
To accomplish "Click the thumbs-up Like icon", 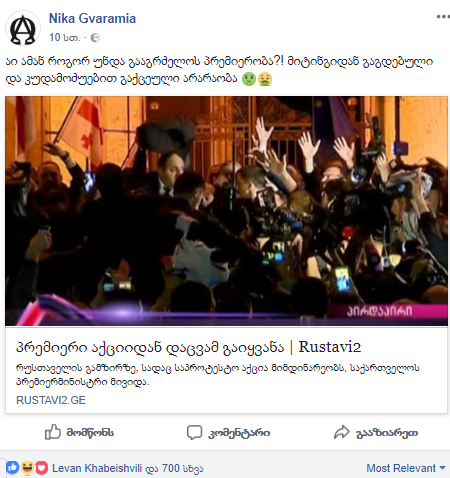I will [53, 432].
